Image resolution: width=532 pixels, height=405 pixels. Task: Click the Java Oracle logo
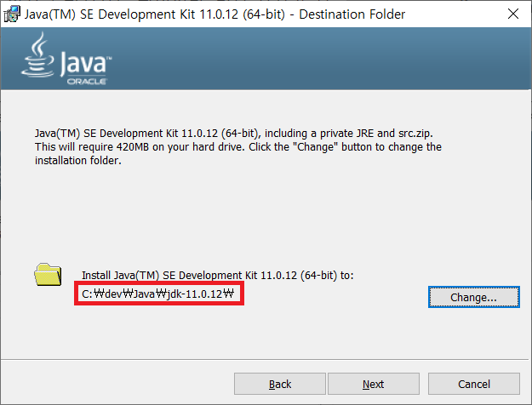(66, 59)
